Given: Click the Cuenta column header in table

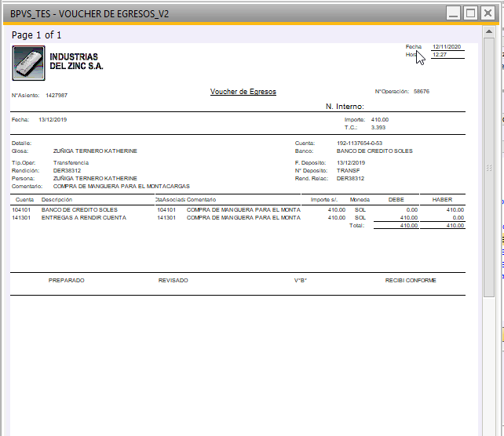Looking at the screenshot, I should point(24,200).
